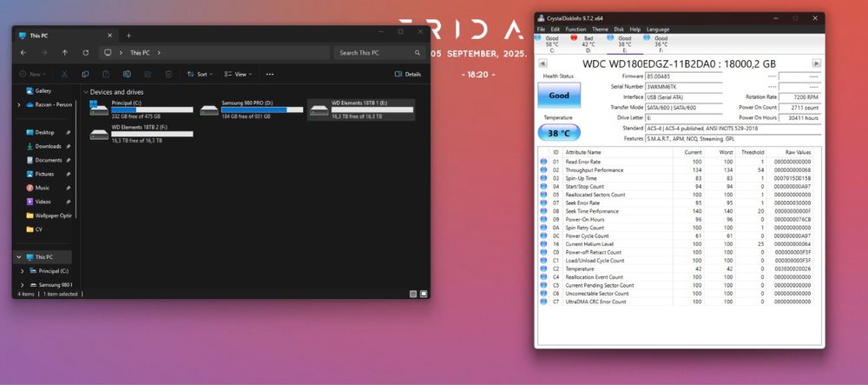Open the Language menu

coord(658,30)
